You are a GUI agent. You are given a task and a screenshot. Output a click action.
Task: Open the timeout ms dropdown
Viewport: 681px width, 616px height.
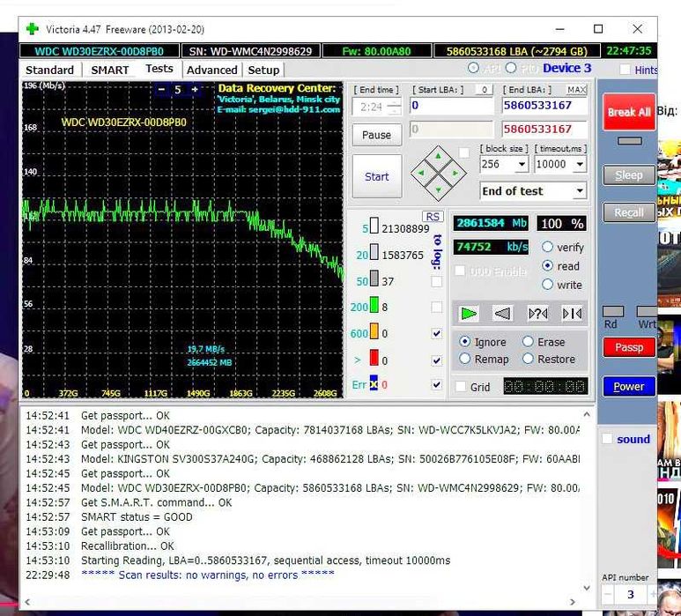tap(580, 165)
